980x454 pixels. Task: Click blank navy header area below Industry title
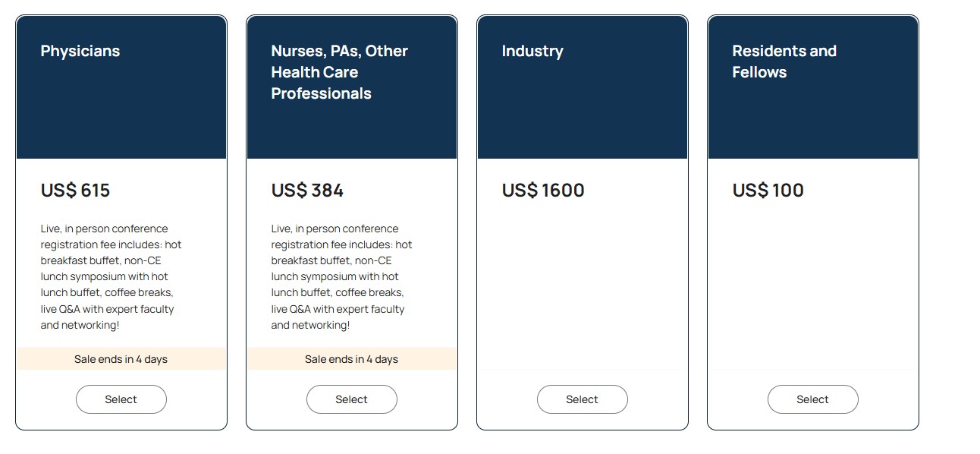583,114
